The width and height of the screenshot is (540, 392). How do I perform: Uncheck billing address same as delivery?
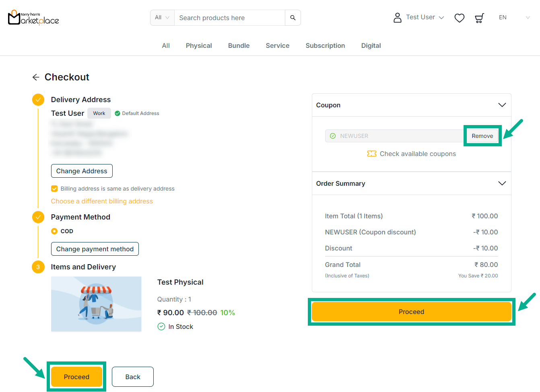(54, 189)
